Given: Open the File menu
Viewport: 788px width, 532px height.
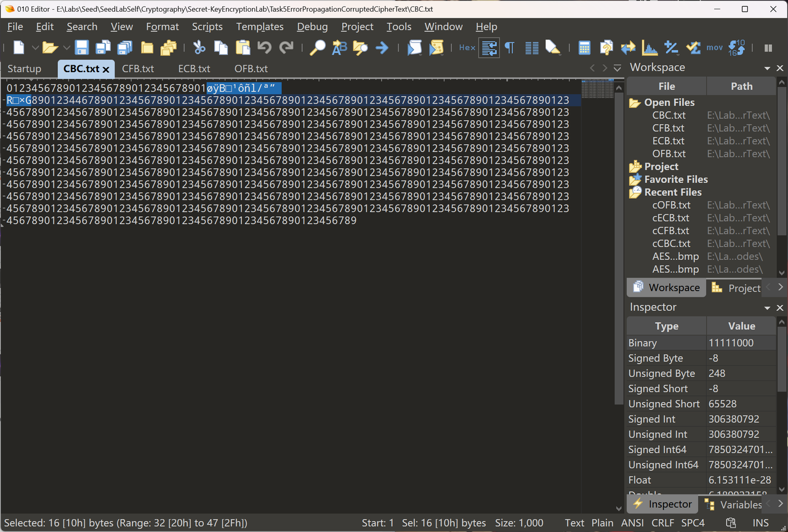Looking at the screenshot, I should 15,26.
